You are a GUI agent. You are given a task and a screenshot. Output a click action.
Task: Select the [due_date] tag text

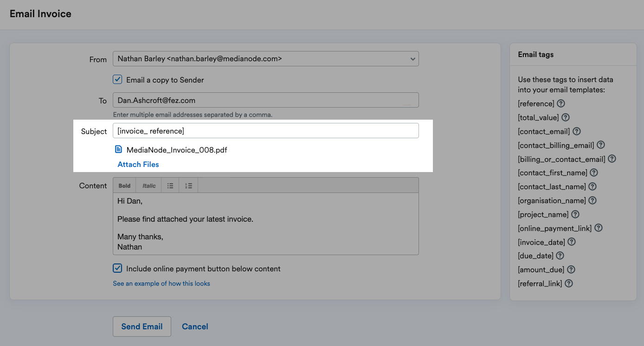pyautogui.click(x=535, y=256)
